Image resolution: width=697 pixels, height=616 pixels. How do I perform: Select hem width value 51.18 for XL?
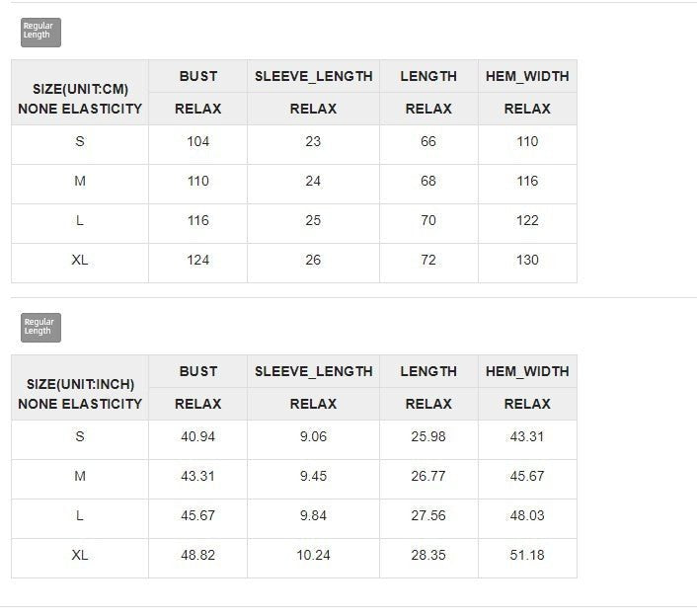tap(527, 555)
